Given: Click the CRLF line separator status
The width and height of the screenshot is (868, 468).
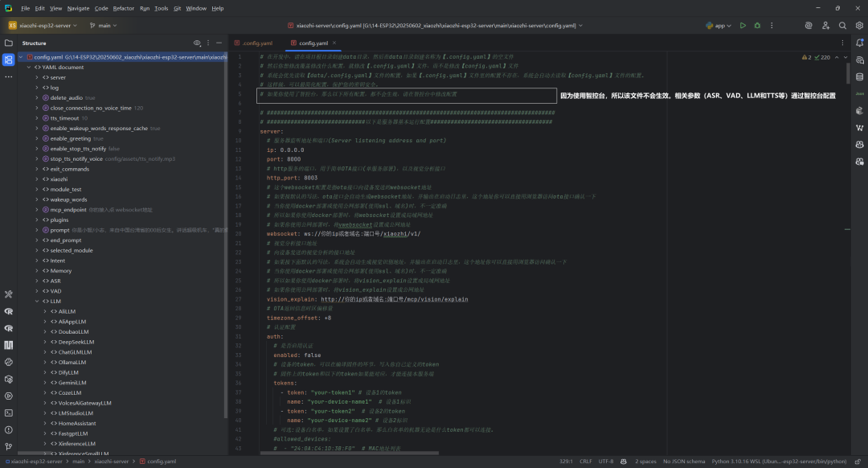Looking at the screenshot, I should (586, 462).
